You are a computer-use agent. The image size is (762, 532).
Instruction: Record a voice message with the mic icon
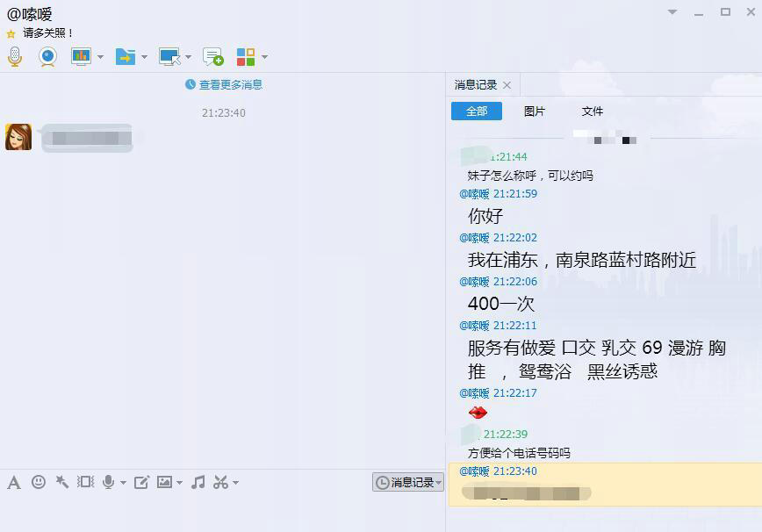tap(109, 482)
